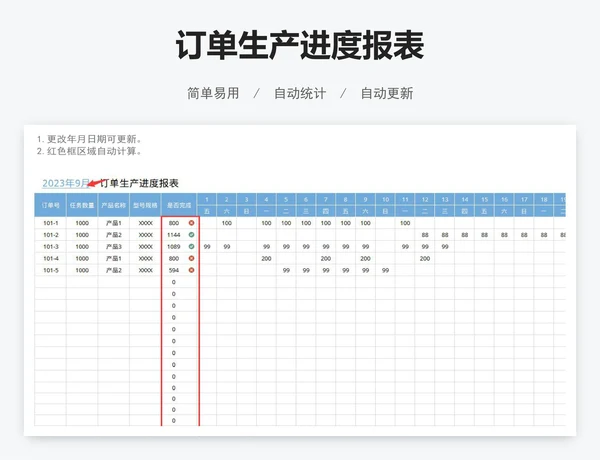Select order number cell 101-5
The image size is (600, 460).
pos(51,270)
